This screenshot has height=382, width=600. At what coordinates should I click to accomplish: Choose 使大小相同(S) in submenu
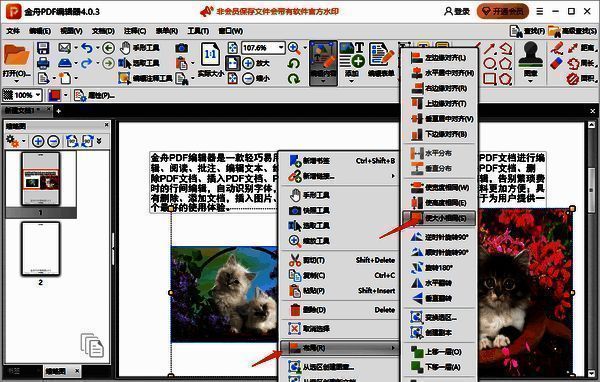(x=439, y=218)
